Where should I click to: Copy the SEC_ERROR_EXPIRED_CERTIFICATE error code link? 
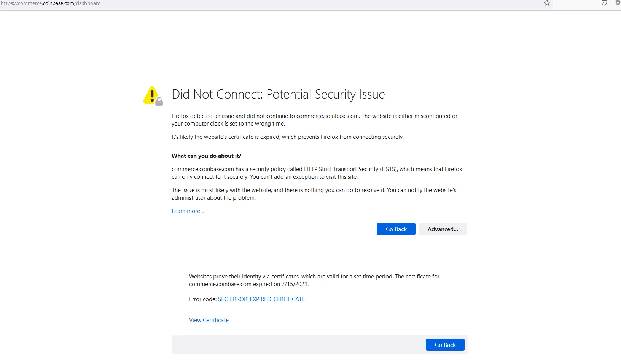[x=261, y=299]
